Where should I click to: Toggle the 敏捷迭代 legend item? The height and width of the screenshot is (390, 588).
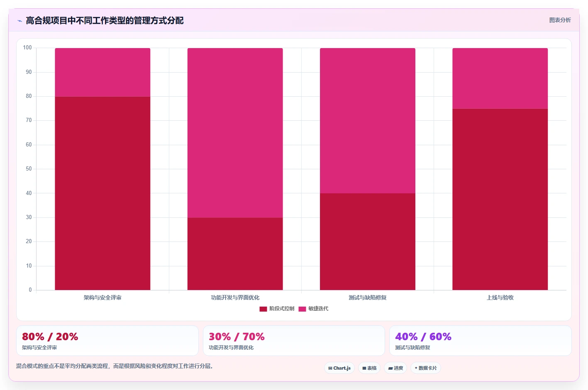pos(313,309)
